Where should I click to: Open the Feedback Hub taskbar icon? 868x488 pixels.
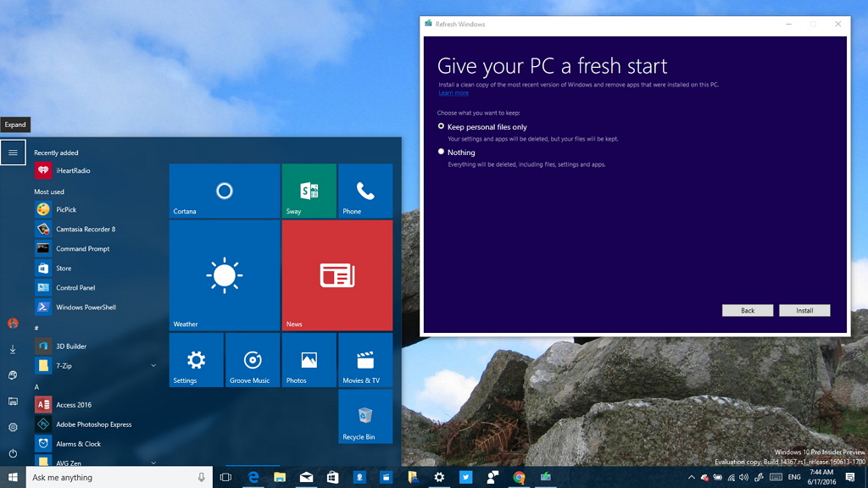tap(492, 477)
